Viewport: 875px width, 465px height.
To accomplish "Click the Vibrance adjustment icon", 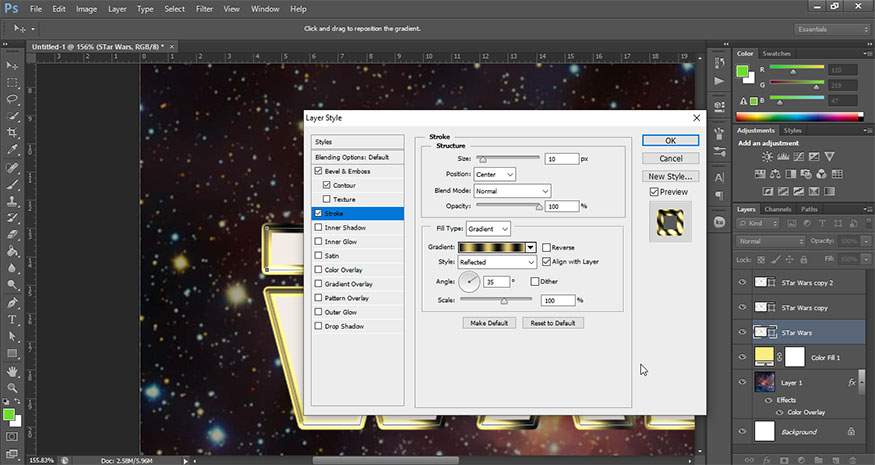I will pyautogui.click(x=829, y=157).
